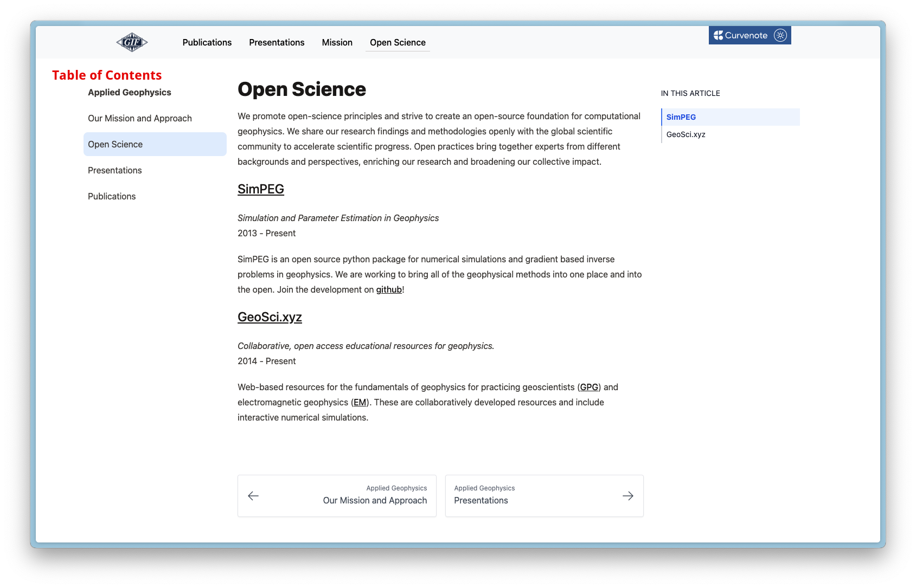Open the EM resource link
The image size is (916, 588).
[x=360, y=402]
